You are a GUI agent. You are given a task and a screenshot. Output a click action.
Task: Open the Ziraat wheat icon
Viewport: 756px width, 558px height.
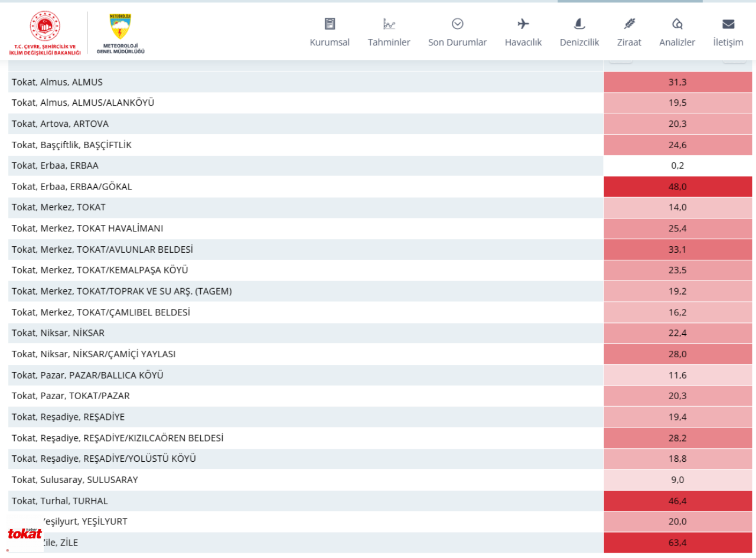[629, 24]
